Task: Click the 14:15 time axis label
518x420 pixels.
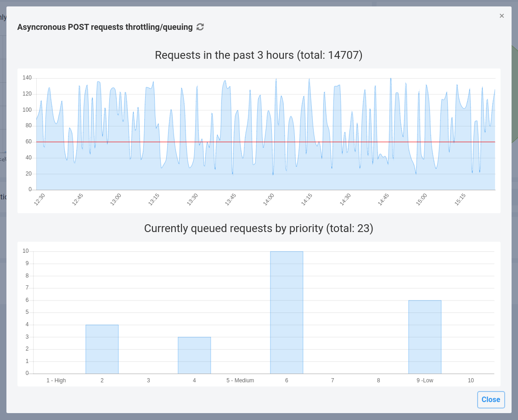Action: tap(307, 199)
